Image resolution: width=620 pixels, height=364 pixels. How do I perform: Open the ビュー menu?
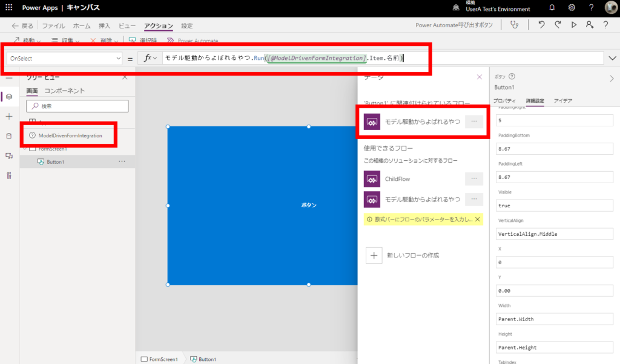point(127,25)
